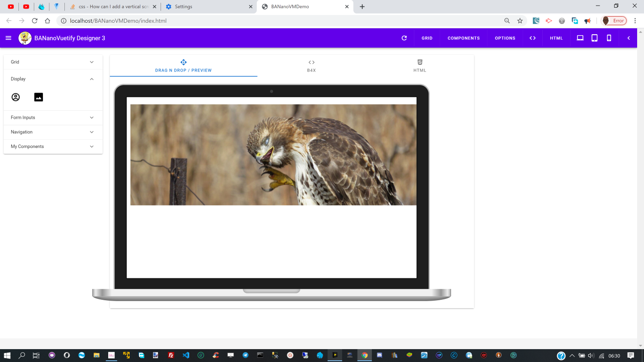Bookmark this page with the star icon
This screenshot has height=362, width=644.
(520, 21)
